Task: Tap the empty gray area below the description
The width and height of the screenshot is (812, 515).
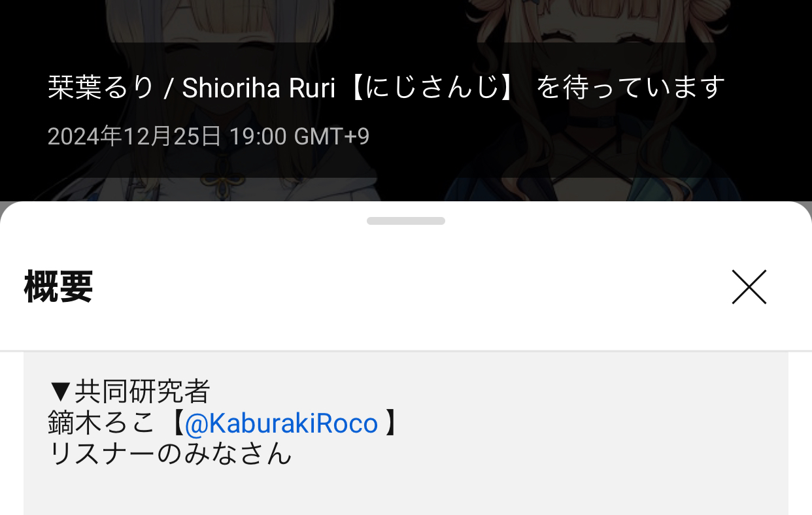Action: pyautogui.click(x=405, y=493)
